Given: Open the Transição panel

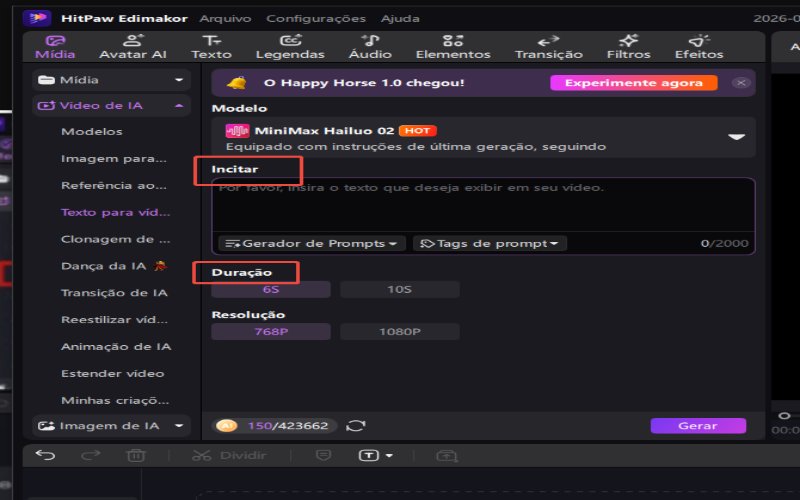Looking at the screenshot, I should click(548, 47).
